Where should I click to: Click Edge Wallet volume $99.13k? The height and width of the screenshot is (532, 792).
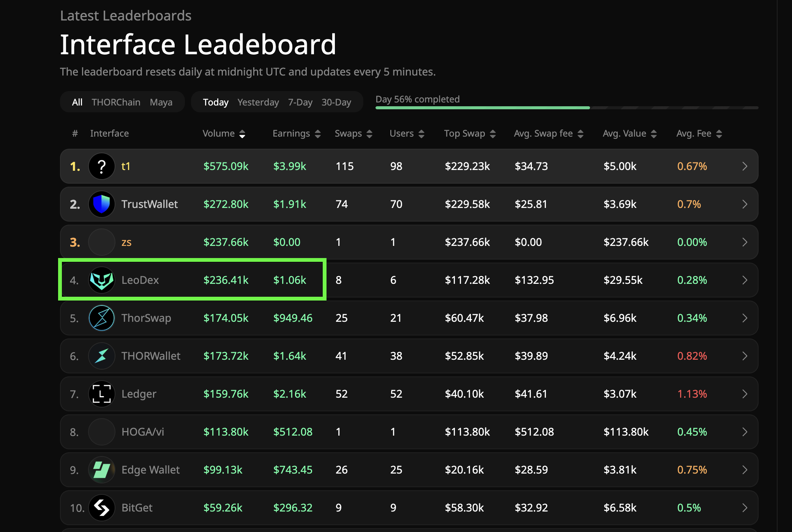(223, 470)
